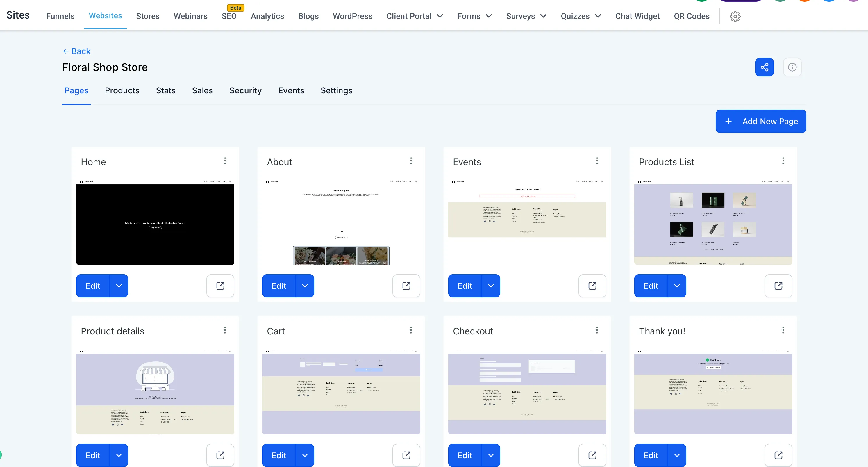Preview Events page via external link icon
Viewport: 868px width, 467px height.
coord(592,286)
